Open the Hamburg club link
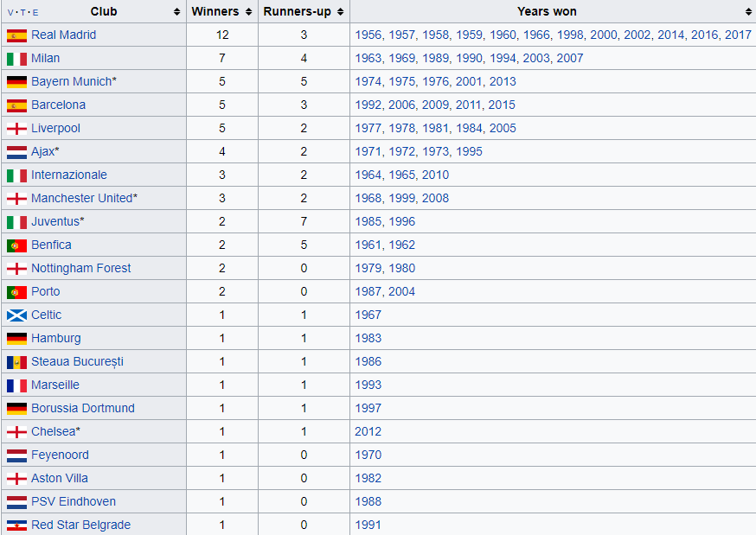756x535 pixels. click(x=56, y=338)
